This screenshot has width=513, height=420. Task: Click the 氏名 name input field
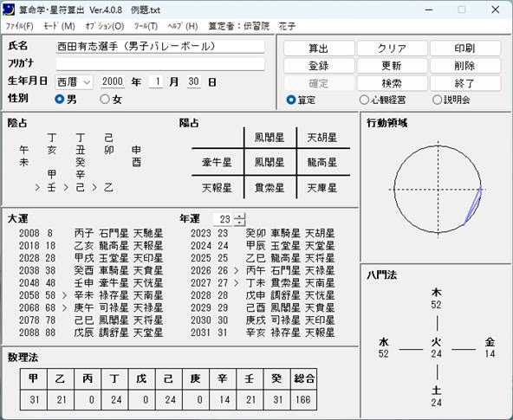click(x=160, y=47)
